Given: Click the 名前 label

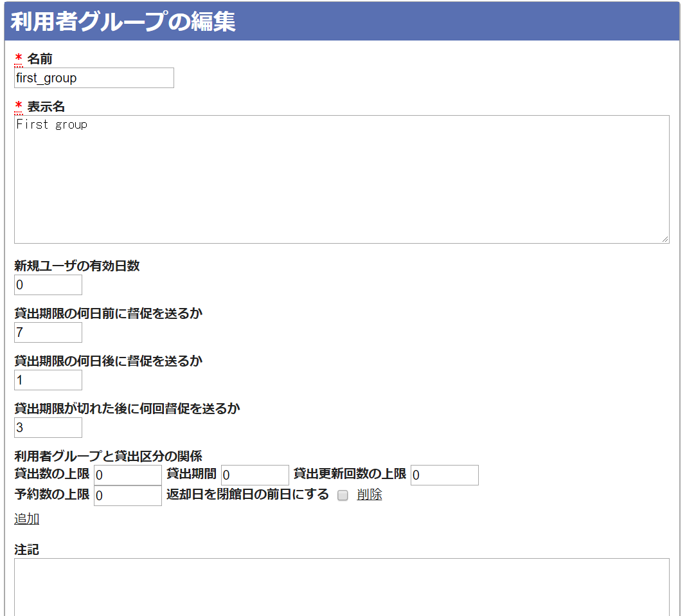Looking at the screenshot, I should click(x=40, y=59).
